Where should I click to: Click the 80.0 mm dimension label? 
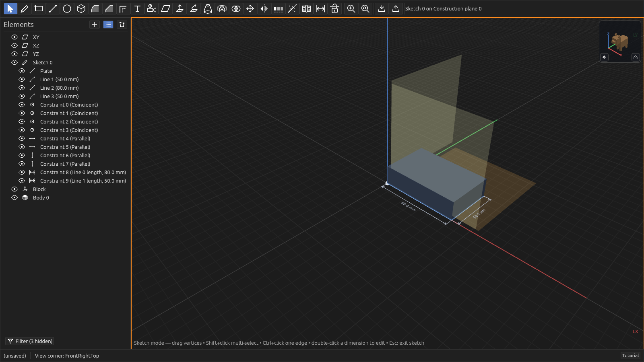click(408, 206)
